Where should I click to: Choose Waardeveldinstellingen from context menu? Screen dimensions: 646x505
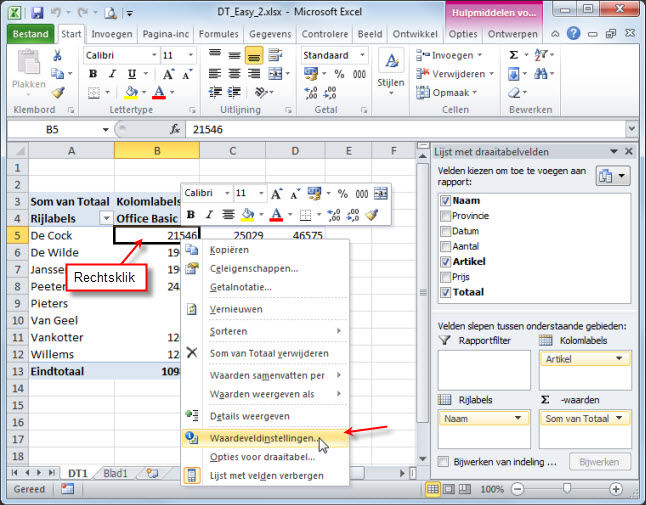265,438
